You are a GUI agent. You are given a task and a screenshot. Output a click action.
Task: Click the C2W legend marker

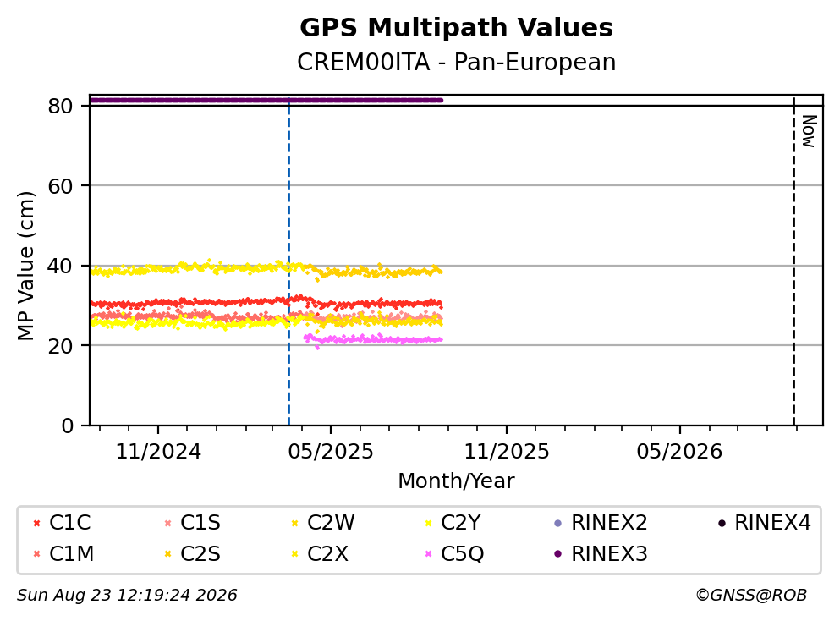(x=294, y=523)
